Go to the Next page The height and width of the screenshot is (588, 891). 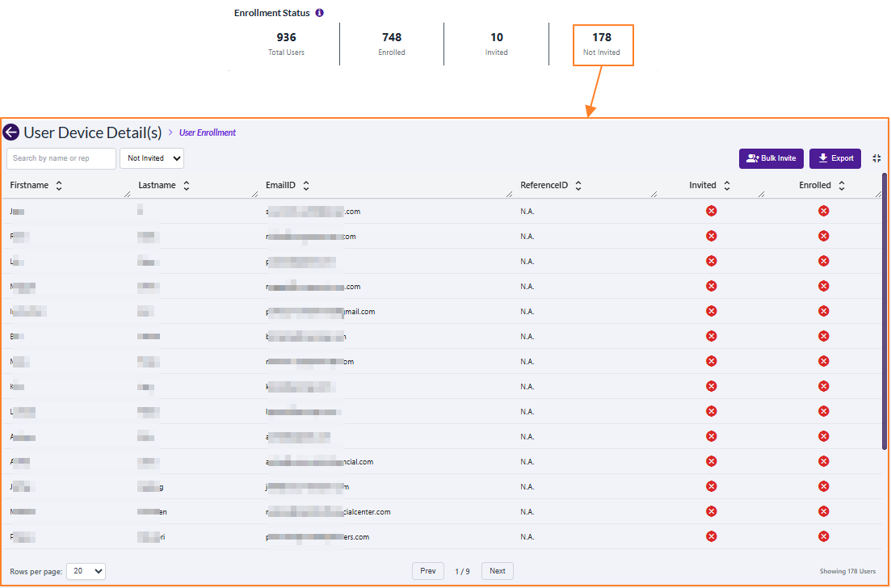tap(498, 571)
